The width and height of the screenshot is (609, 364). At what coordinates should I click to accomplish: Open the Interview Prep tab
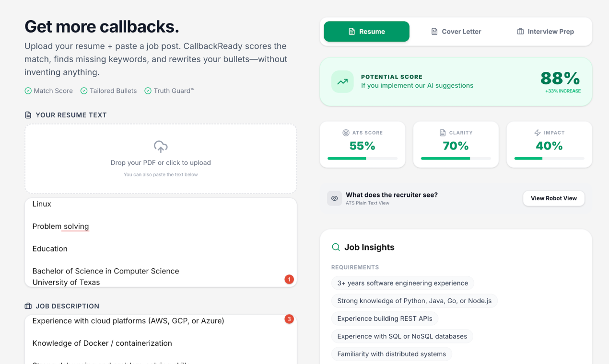545,31
